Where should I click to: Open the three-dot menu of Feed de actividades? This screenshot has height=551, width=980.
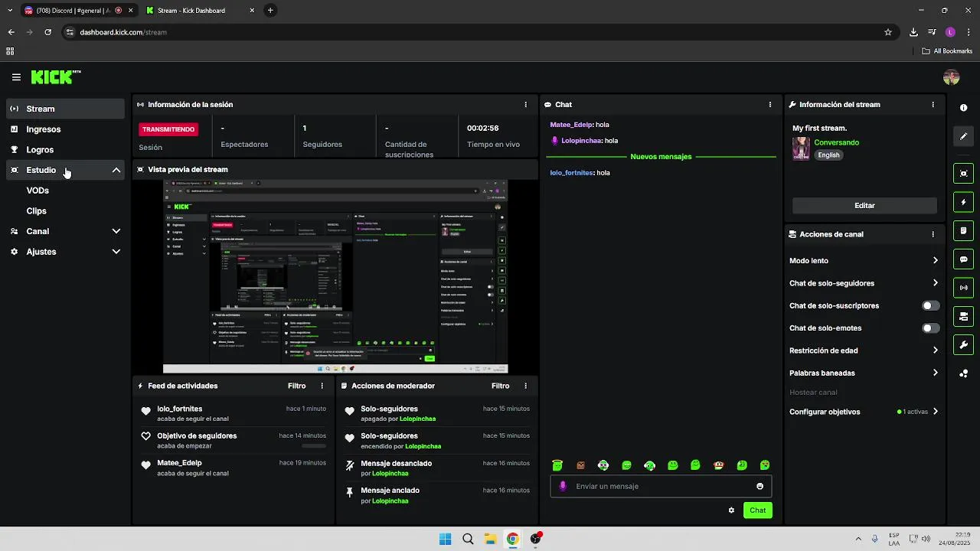click(322, 386)
